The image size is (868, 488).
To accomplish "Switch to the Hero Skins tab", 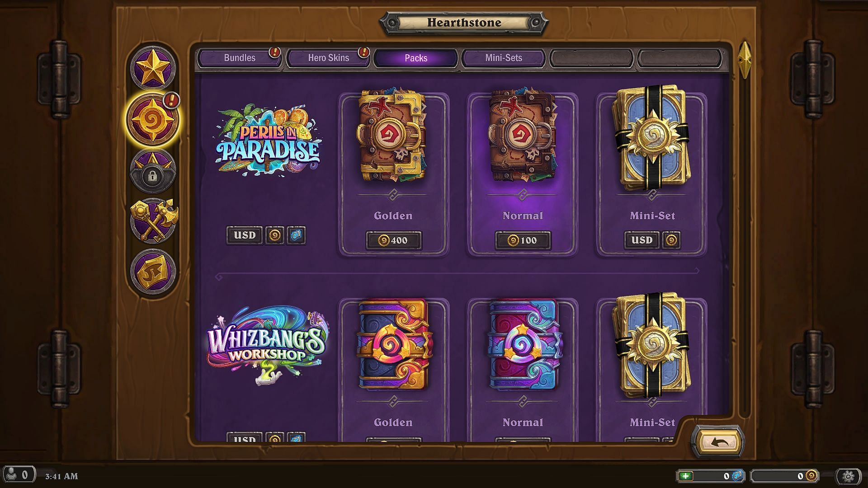I will point(329,58).
